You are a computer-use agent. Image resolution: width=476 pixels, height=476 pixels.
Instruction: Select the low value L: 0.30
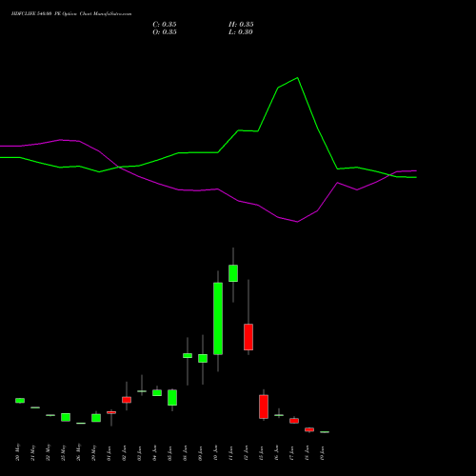point(241,32)
